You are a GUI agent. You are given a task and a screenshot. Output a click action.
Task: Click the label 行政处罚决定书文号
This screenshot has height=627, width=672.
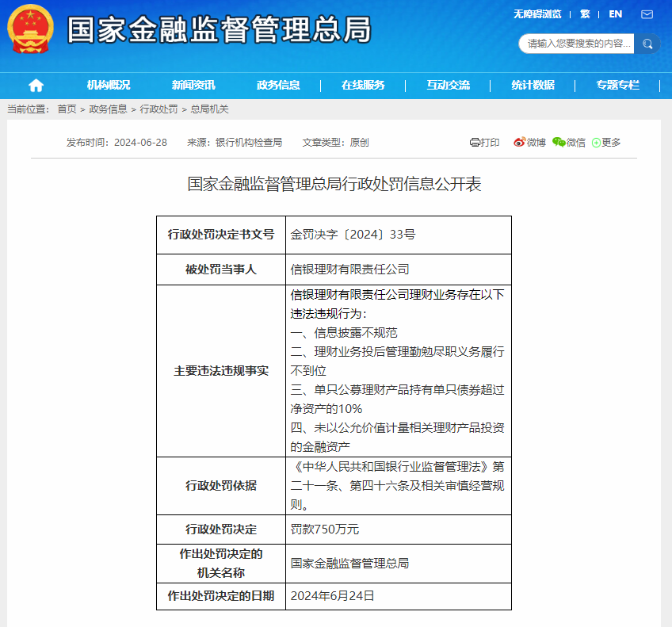[x=221, y=235]
